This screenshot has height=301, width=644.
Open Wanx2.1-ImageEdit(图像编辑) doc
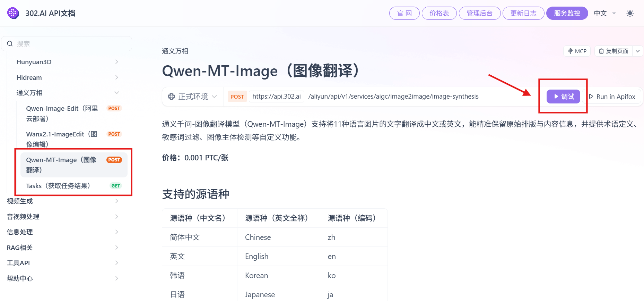click(73, 139)
